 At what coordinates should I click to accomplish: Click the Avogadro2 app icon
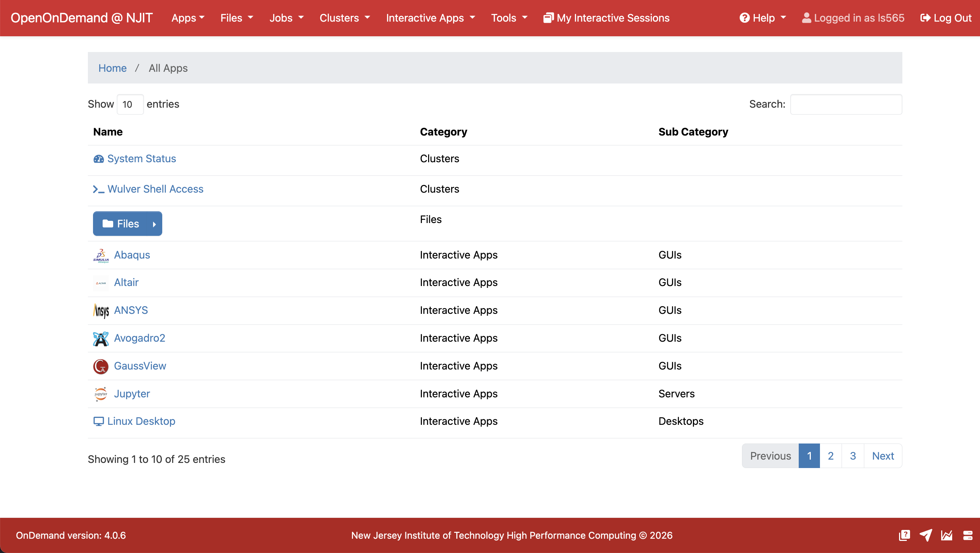pos(101,338)
